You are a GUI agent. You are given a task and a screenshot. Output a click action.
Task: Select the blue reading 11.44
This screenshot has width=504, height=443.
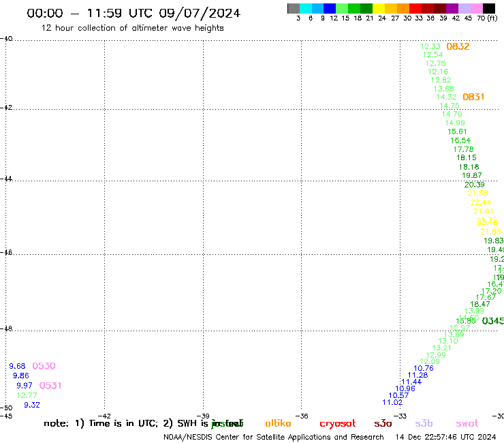pyautogui.click(x=411, y=382)
